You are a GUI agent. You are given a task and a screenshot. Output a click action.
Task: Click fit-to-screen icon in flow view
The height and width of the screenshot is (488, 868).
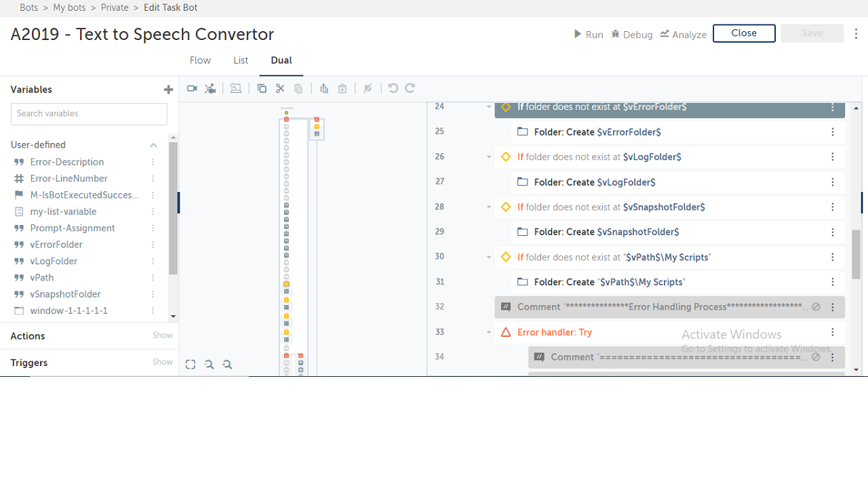[x=191, y=365]
